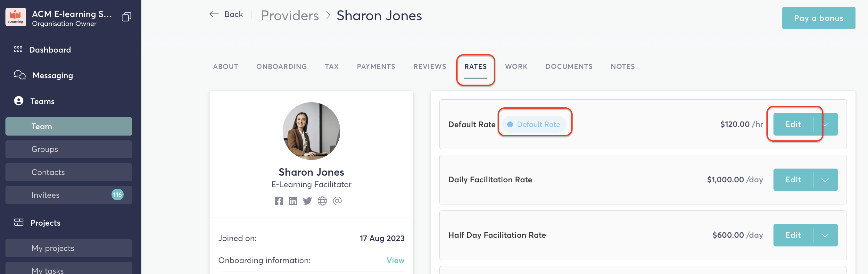This screenshot has height=274, width=868.
Task: Switch to the Payments tab
Action: tap(376, 66)
